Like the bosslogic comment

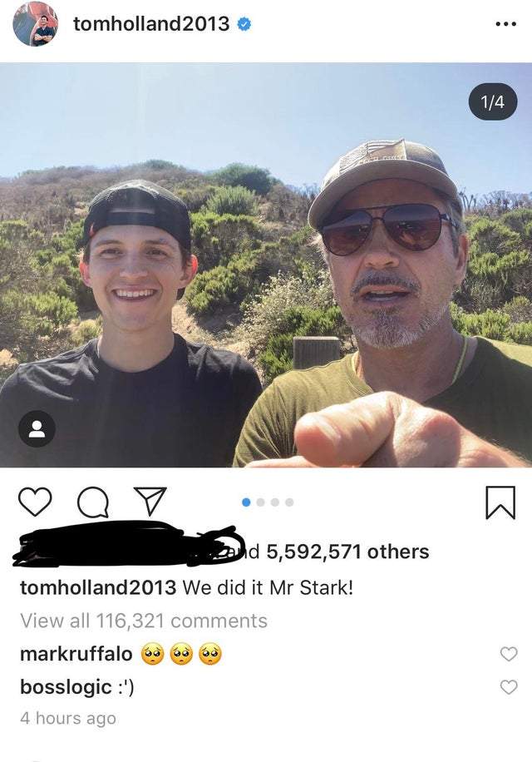point(509,687)
